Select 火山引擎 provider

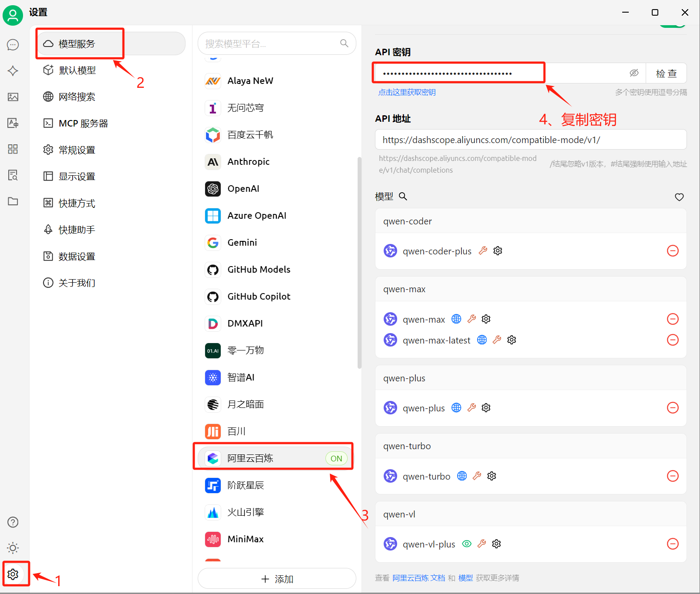tap(277, 512)
